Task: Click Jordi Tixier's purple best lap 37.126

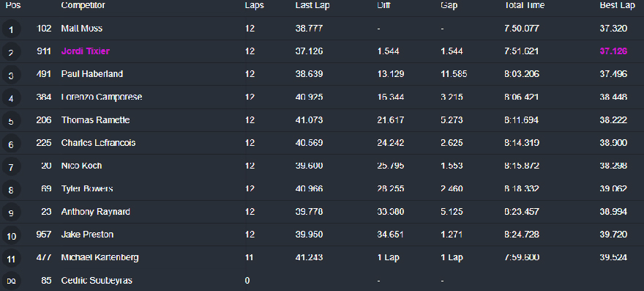Action: (613, 51)
